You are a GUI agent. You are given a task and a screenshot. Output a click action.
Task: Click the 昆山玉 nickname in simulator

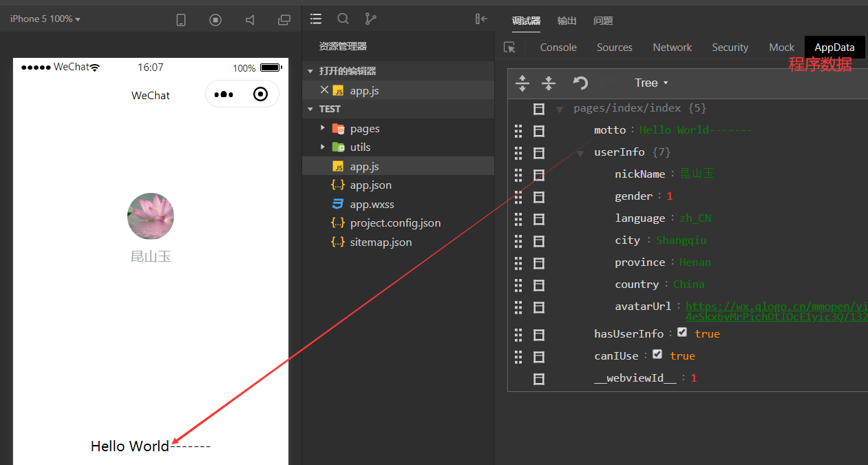(151, 256)
